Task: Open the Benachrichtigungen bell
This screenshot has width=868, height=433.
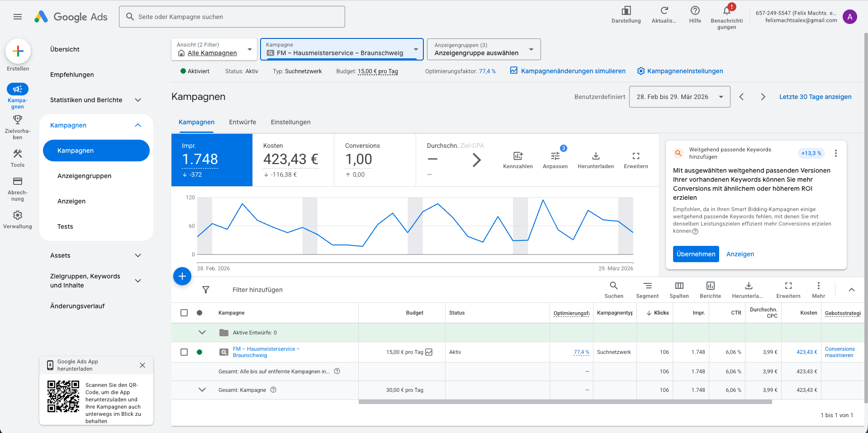Action: pos(727,11)
